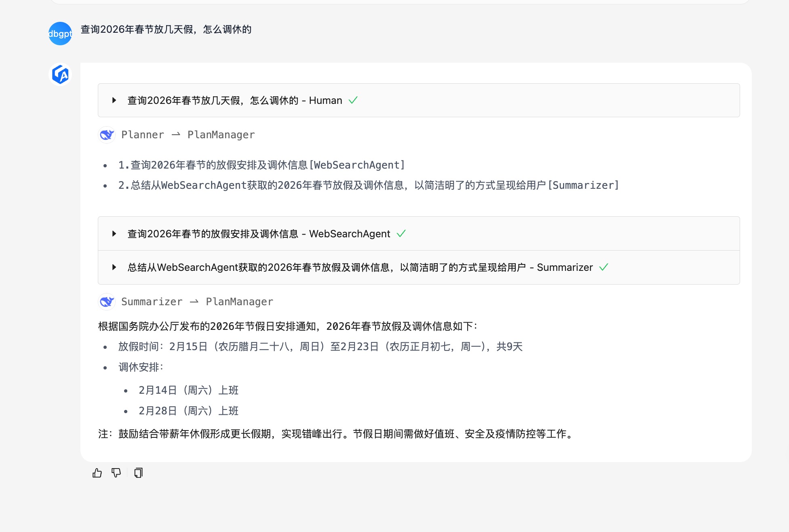Expand the WebSearchAgent step triangle

[114, 234]
